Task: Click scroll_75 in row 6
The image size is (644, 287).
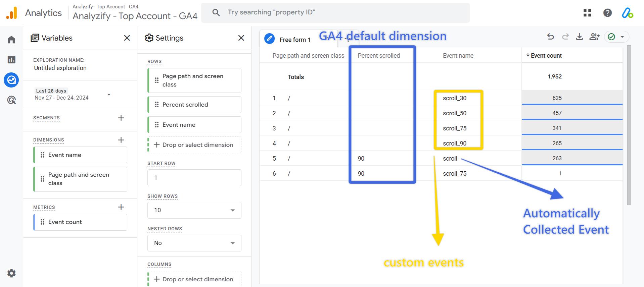Action: (x=455, y=174)
